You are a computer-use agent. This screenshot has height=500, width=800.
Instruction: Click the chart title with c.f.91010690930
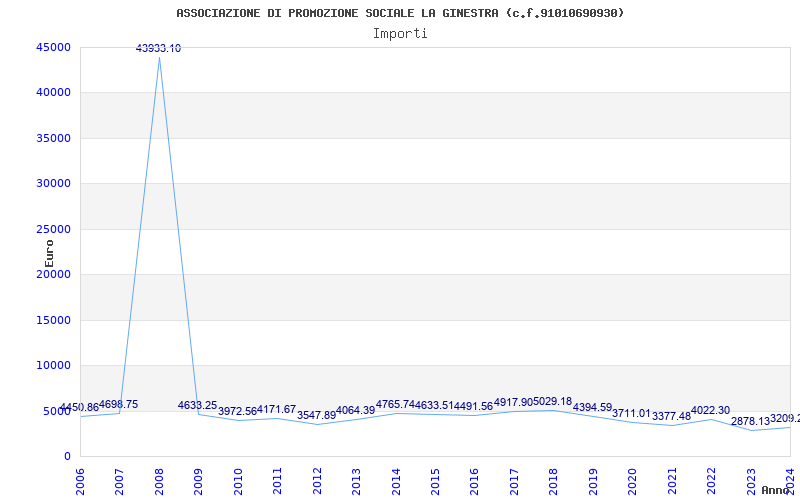click(400, 13)
